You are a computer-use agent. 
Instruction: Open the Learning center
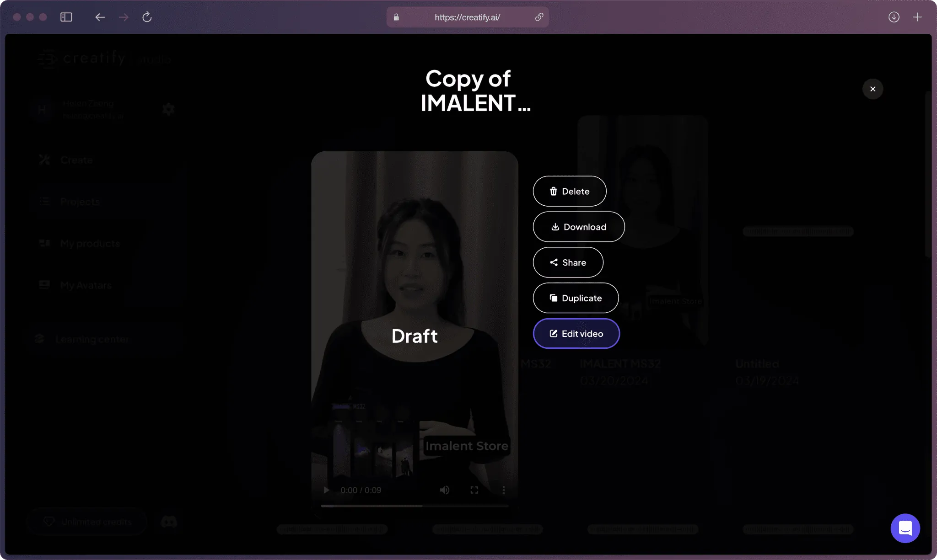tap(92, 339)
